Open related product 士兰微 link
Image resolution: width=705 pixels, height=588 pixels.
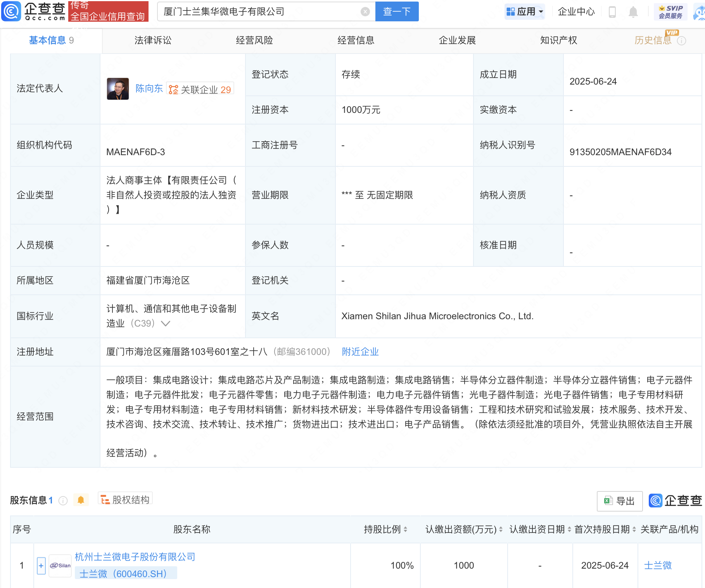point(658,566)
